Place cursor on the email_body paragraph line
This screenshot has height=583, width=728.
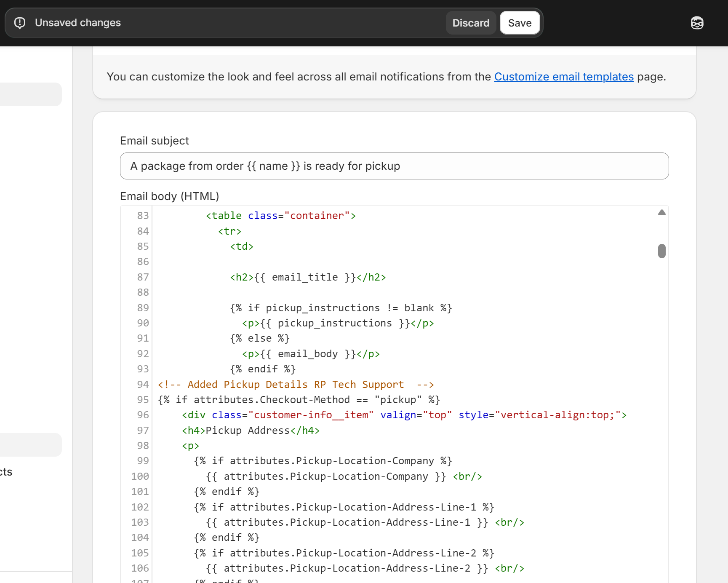click(310, 354)
